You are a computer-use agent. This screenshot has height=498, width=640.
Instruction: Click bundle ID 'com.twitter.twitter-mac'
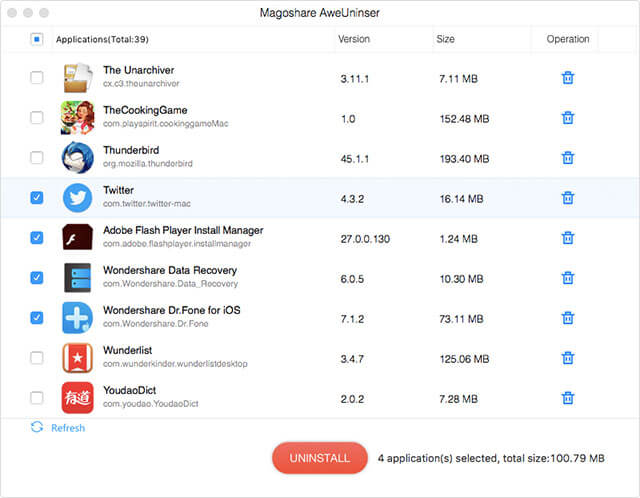click(x=147, y=204)
